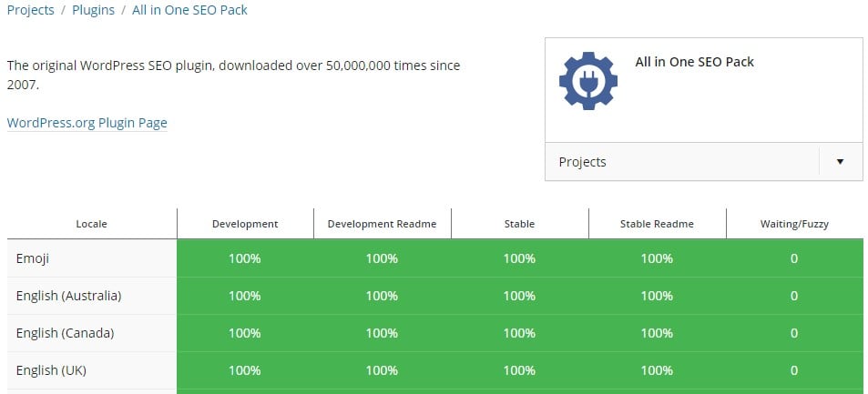Click Emoji Stable Readme 100% cell
The image size is (868, 394).
[657, 258]
